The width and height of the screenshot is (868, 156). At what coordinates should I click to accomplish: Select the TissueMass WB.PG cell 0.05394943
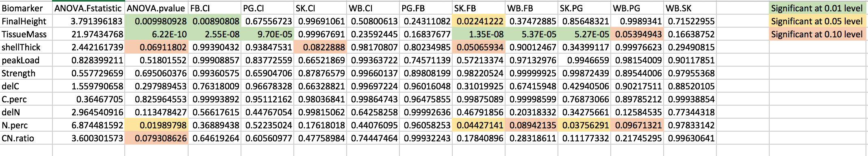point(637,34)
